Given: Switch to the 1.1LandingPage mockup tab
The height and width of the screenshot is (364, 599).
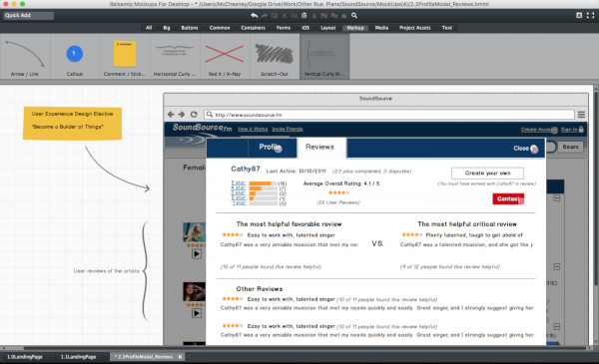Looking at the screenshot, I should [78, 357].
